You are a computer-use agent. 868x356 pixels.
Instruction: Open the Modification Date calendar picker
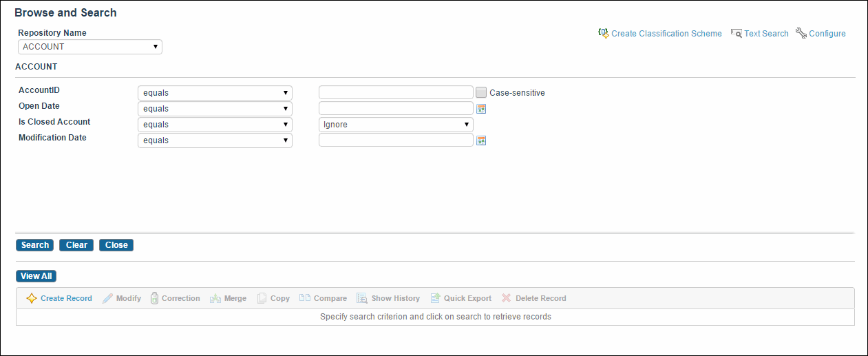(x=482, y=140)
